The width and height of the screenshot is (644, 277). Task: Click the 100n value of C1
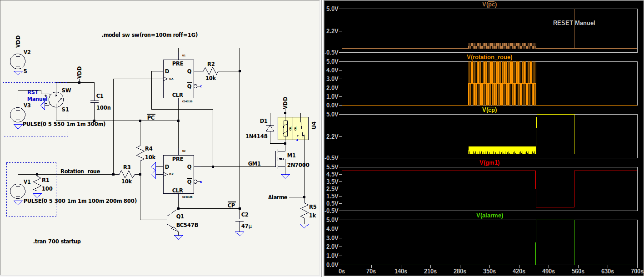103,107
